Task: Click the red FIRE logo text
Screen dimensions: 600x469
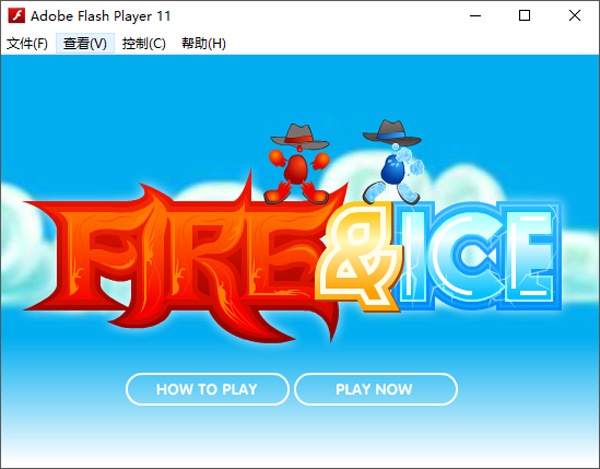Action: coord(184,261)
